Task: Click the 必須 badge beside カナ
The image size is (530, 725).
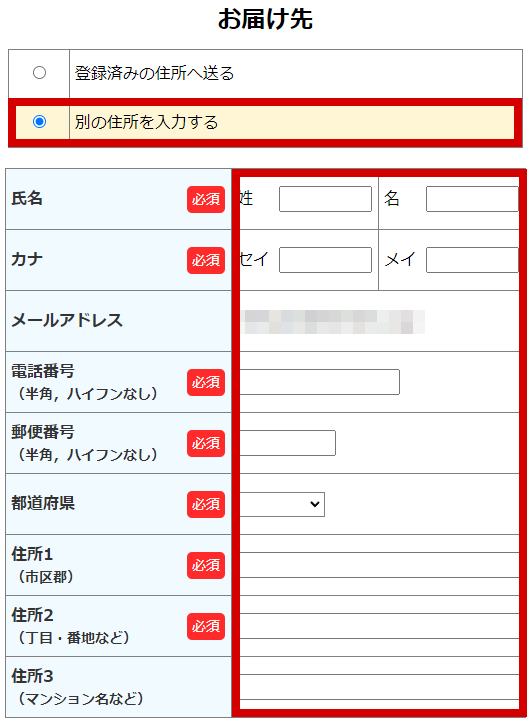Action: pos(206,260)
